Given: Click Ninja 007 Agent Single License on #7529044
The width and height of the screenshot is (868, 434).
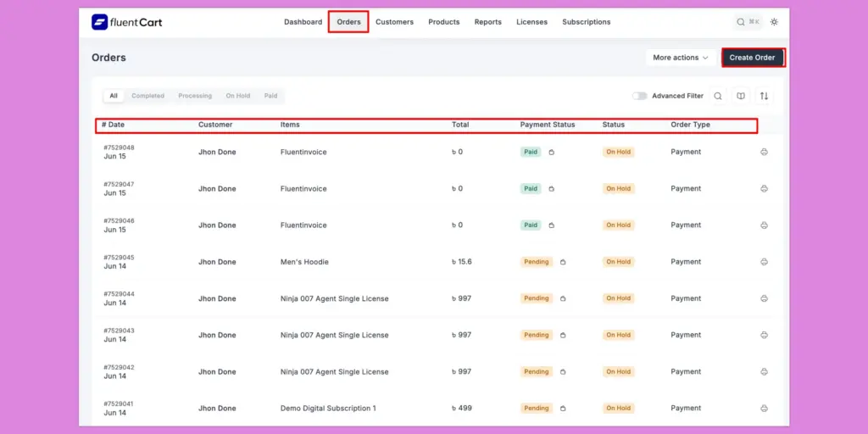Looking at the screenshot, I should point(334,298).
